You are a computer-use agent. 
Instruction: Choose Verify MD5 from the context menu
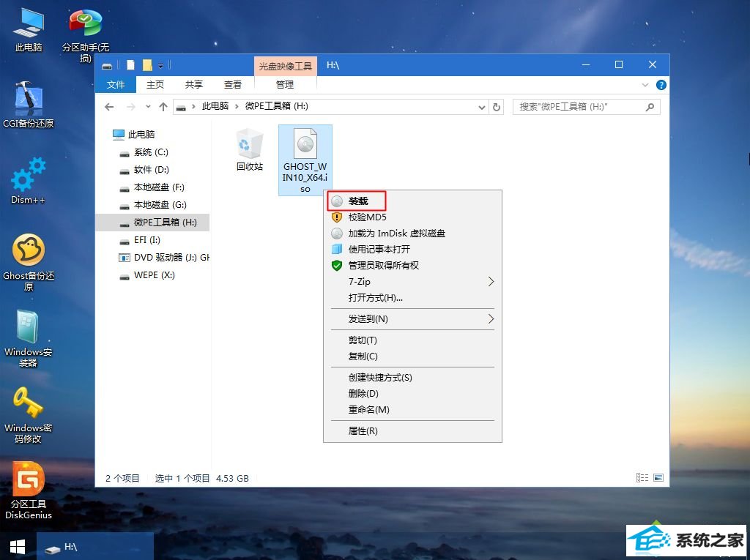367,217
